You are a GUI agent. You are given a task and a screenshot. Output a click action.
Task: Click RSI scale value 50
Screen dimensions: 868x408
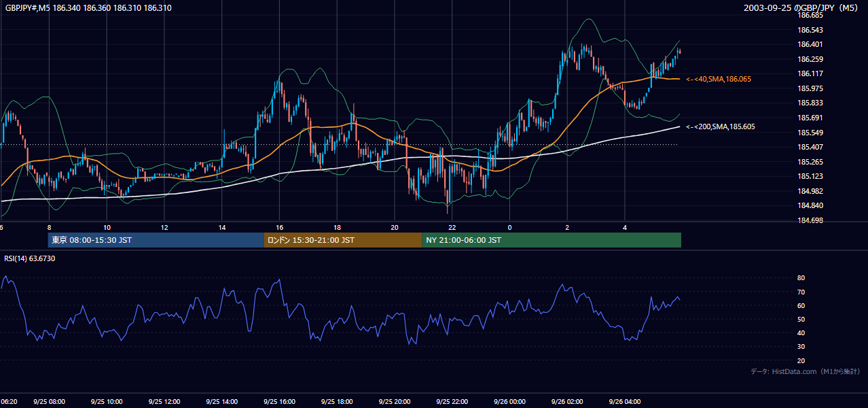801,319
